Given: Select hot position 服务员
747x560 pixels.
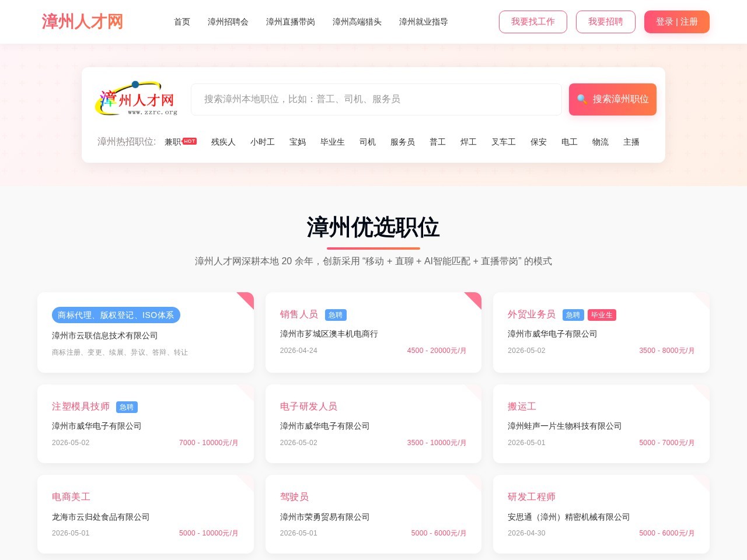Looking at the screenshot, I should [x=403, y=142].
